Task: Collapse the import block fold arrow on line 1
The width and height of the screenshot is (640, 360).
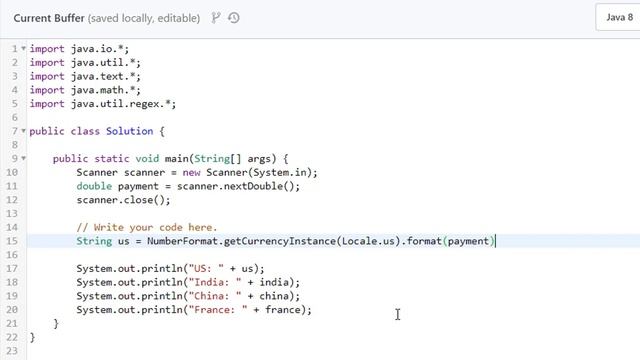Action: (x=23, y=49)
